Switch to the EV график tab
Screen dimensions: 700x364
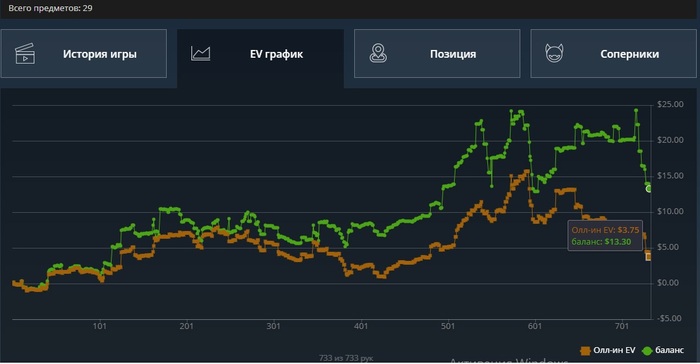pyautogui.click(x=260, y=54)
